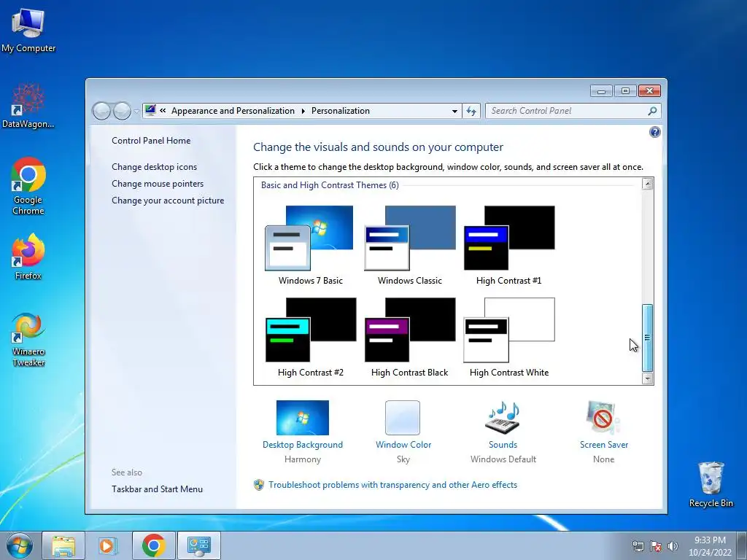
Task: Select the Firefox desktop shortcut
Action: tap(28, 257)
